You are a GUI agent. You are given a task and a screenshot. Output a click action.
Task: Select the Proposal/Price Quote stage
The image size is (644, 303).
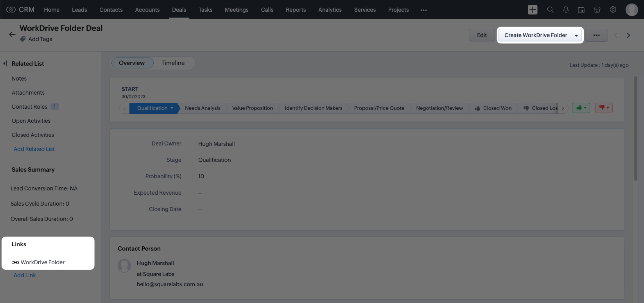(379, 108)
